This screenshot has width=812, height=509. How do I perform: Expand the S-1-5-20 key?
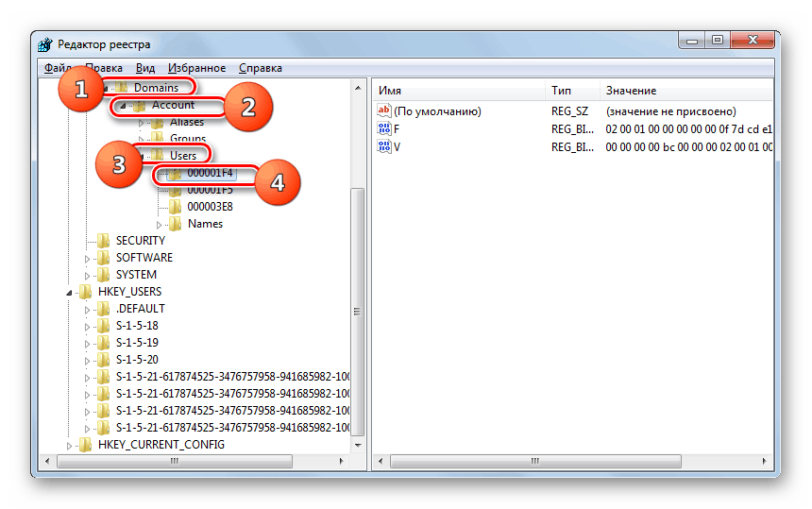click(88, 361)
